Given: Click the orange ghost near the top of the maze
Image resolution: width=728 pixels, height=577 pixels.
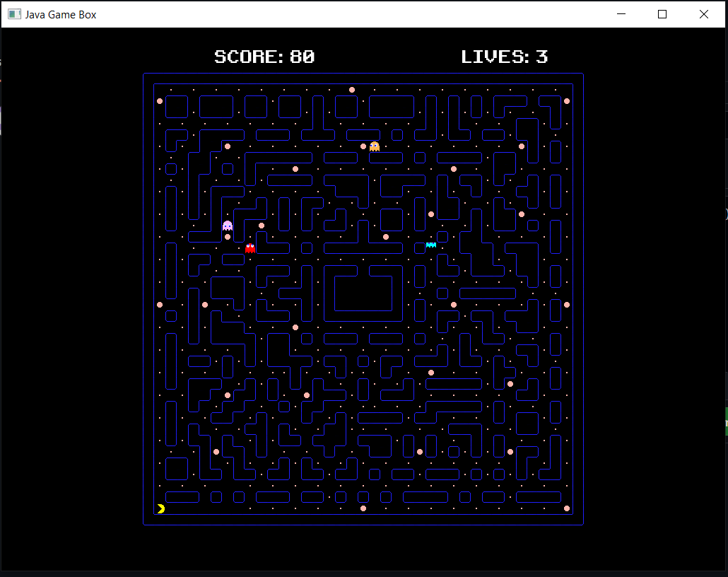Looking at the screenshot, I should click(374, 146).
